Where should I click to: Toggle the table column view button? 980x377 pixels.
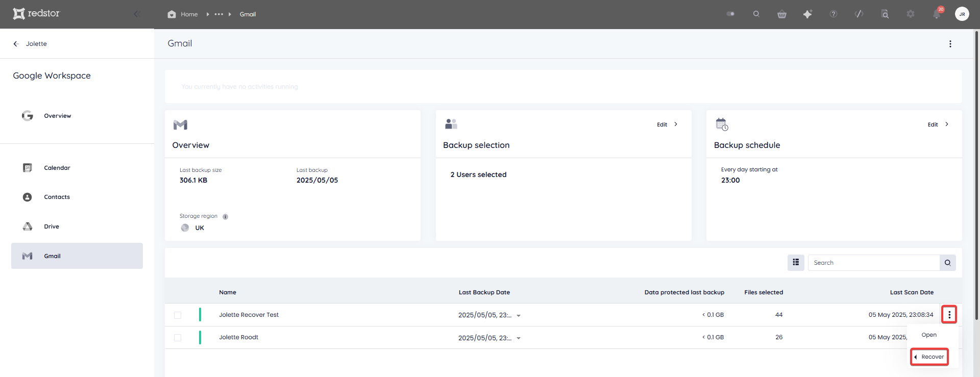click(796, 263)
